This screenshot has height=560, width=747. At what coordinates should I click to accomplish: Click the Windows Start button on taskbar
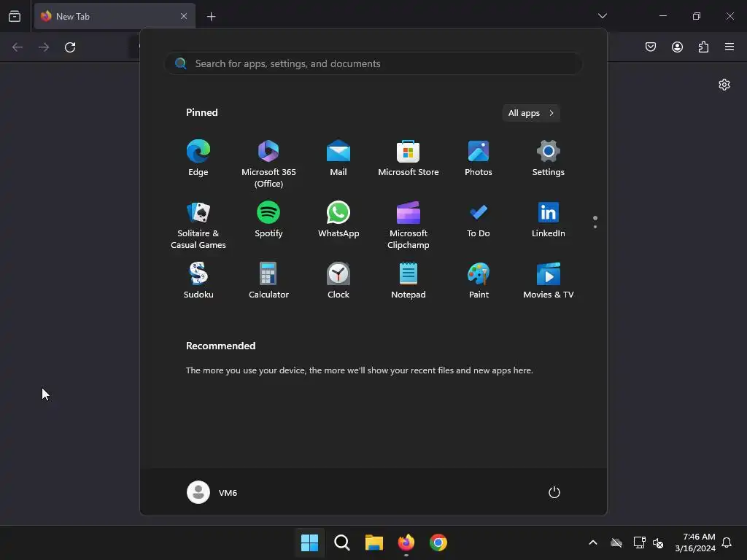tap(309, 542)
